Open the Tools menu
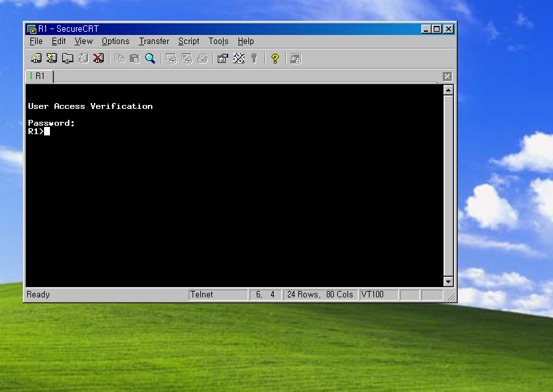 tap(218, 41)
